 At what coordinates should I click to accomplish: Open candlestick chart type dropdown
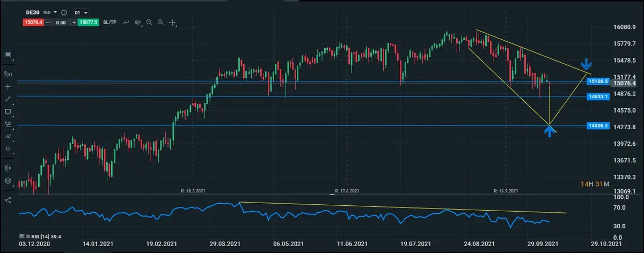tap(138, 23)
